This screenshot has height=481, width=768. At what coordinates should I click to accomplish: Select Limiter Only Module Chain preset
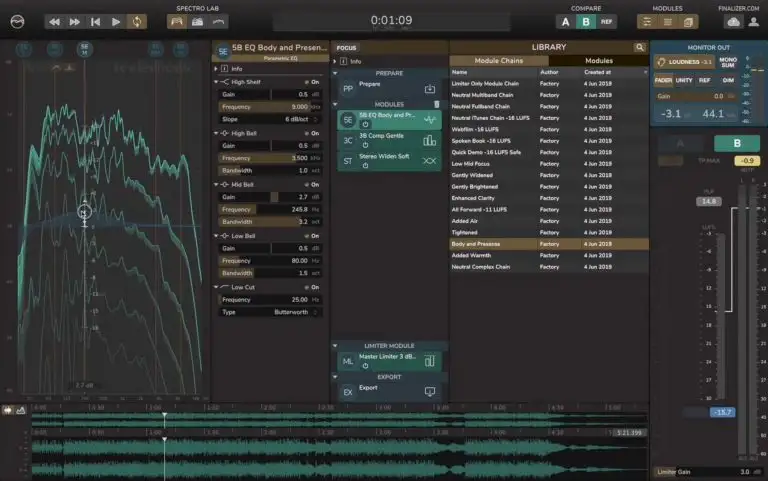(x=549, y=84)
